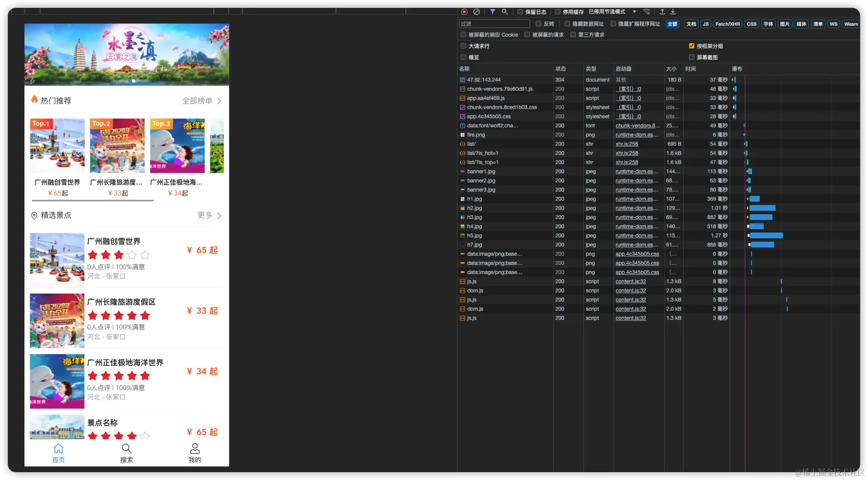
Task: Select the CSS filter tab
Action: pos(751,24)
